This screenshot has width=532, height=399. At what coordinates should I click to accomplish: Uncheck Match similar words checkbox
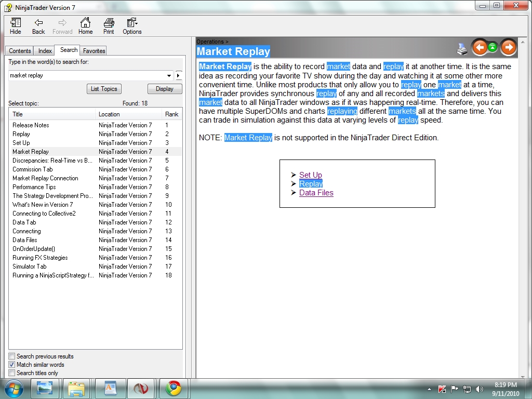(12, 365)
